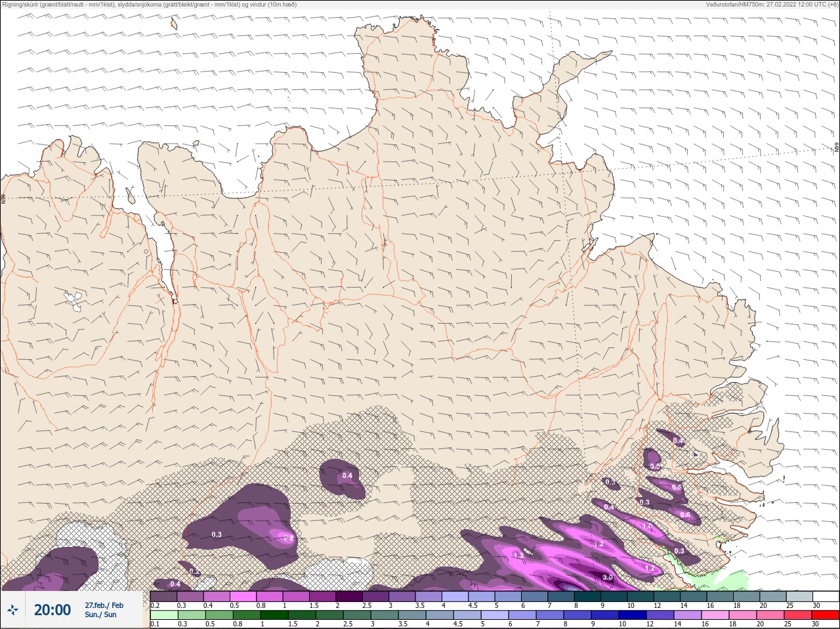Select the bright pink 0.5–0.8 swatch in upper legend
Screen dimensions: 840x629
[243, 596]
